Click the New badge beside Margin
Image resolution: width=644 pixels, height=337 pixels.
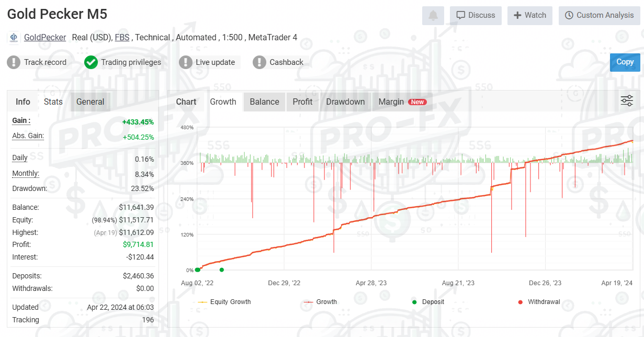point(417,102)
